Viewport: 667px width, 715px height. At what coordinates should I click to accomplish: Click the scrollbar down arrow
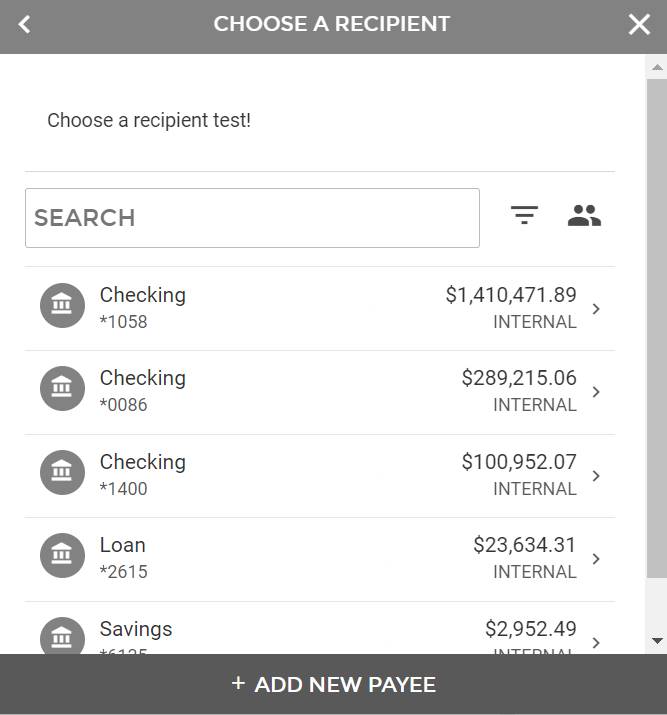pyautogui.click(x=657, y=640)
